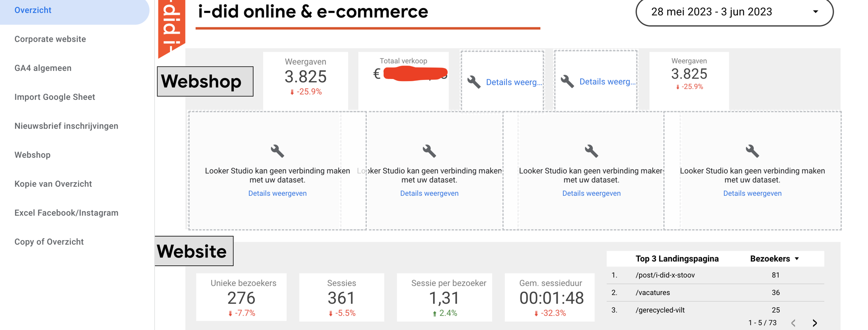Viewport: 868px width, 330px height.
Task: Click the -32.3% change under Gem. sessieduur
Action: point(550,313)
